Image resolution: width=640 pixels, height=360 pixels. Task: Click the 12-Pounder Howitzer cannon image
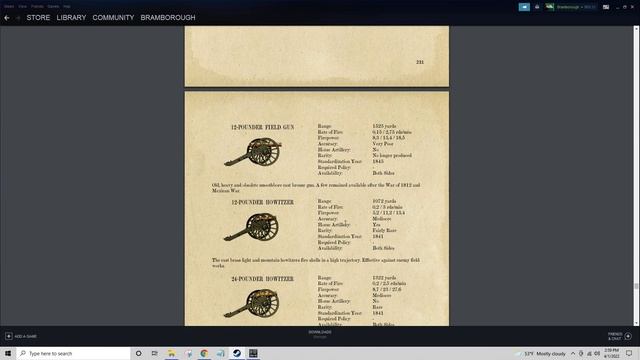(x=252, y=227)
